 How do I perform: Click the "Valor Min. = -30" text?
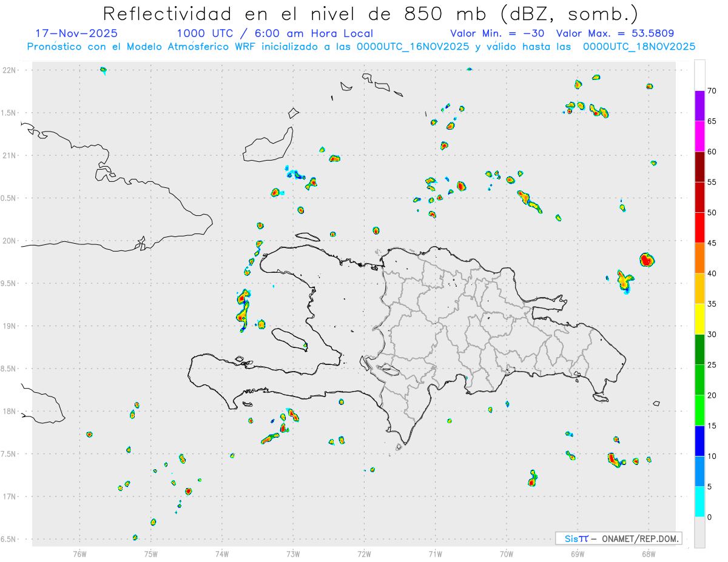click(497, 33)
